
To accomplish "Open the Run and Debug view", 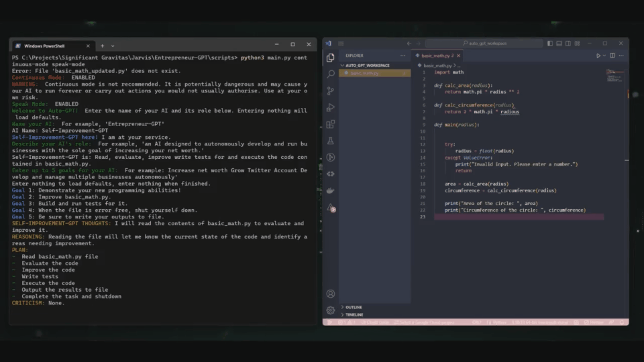I will coord(330,107).
